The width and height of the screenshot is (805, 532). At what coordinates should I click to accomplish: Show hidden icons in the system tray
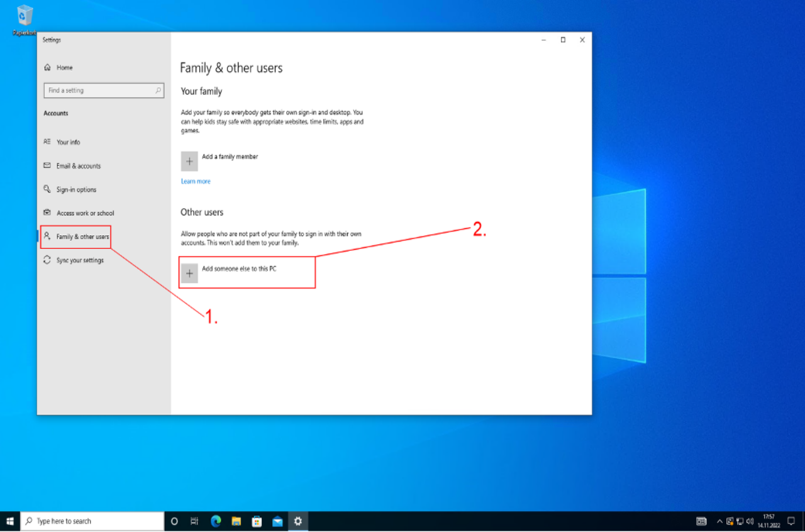tap(719, 521)
